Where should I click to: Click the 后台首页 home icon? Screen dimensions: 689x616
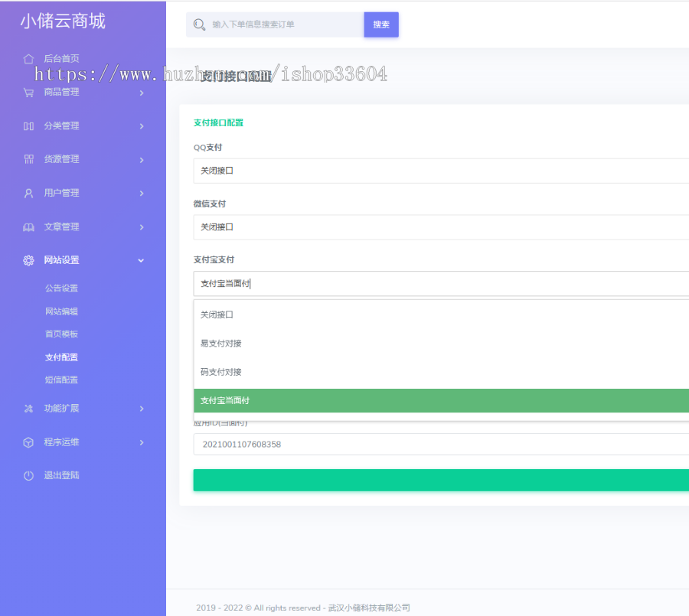point(28,58)
